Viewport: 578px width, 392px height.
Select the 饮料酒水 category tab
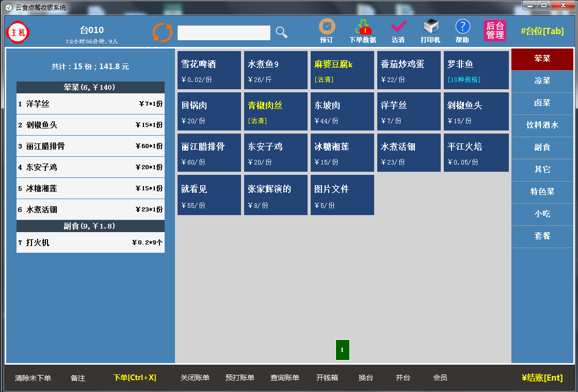coord(542,125)
